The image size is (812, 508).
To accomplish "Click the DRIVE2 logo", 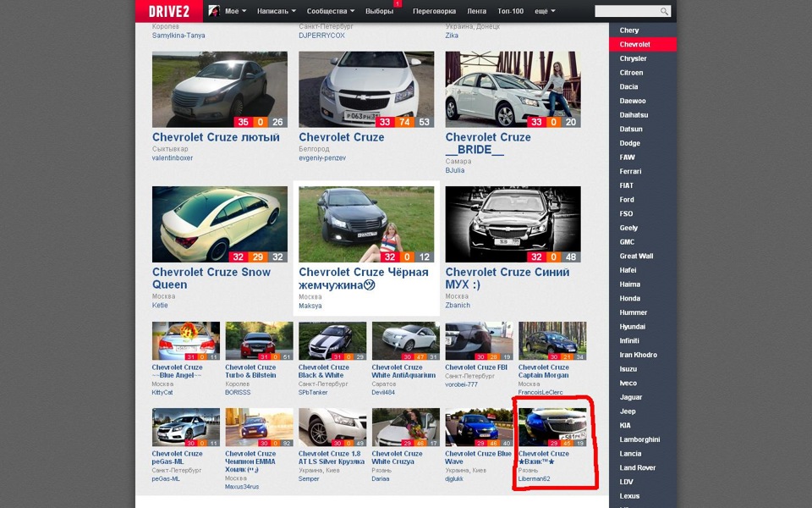I will (x=169, y=11).
